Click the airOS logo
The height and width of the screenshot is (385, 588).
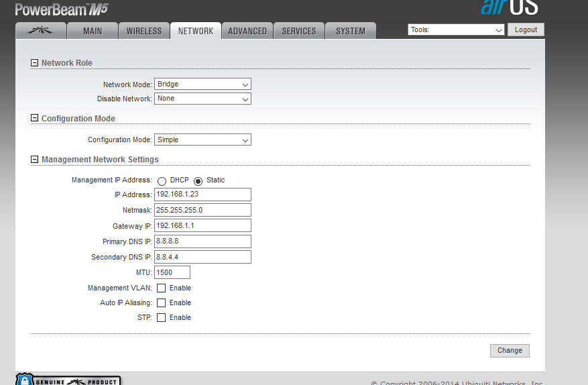(510, 7)
